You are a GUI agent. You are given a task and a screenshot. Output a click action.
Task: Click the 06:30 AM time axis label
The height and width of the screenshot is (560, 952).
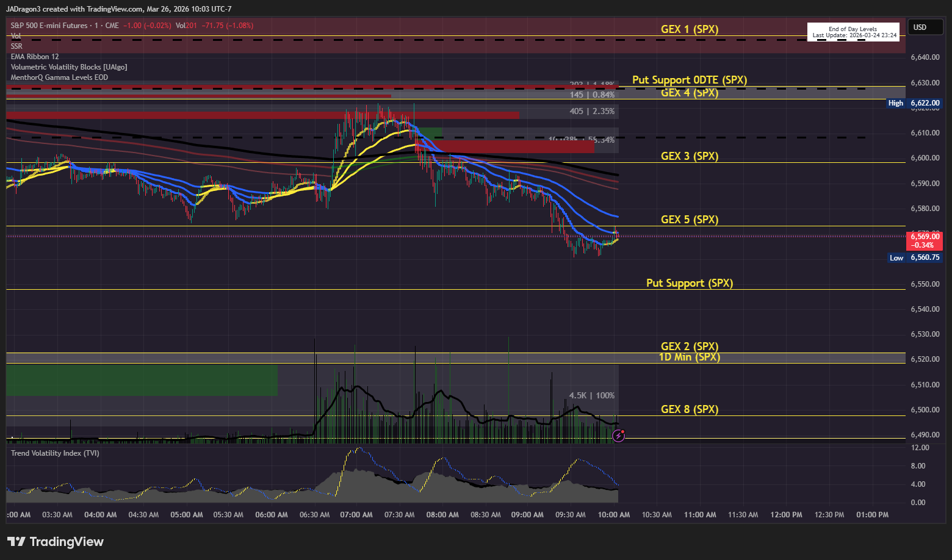tap(315, 515)
